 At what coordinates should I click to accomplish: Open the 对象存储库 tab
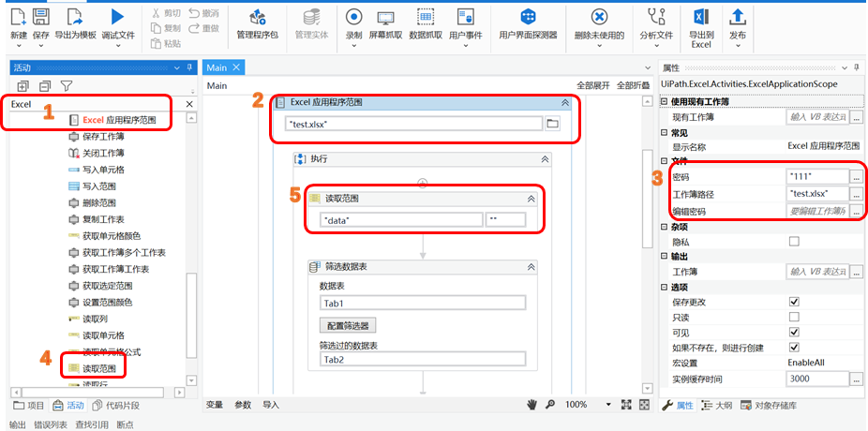coord(770,405)
